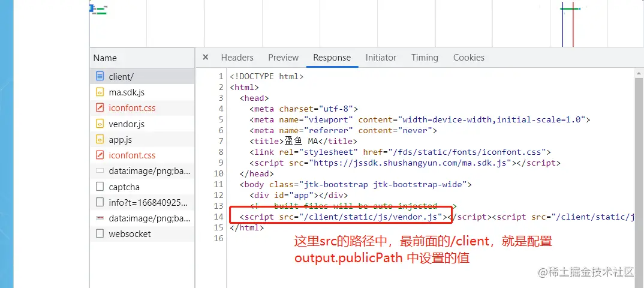Select the ma.sdk.js request
This screenshot has height=288, width=644.
(142, 92)
